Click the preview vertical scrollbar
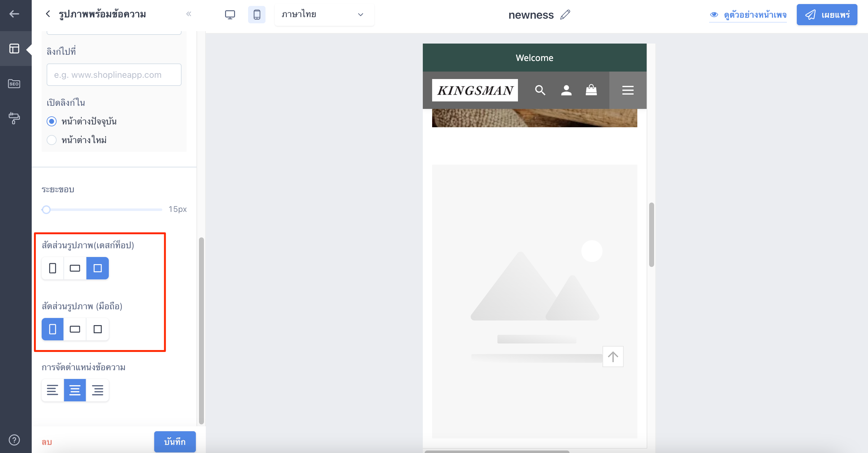The height and width of the screenshot is (453, 868). coord(651,234)
